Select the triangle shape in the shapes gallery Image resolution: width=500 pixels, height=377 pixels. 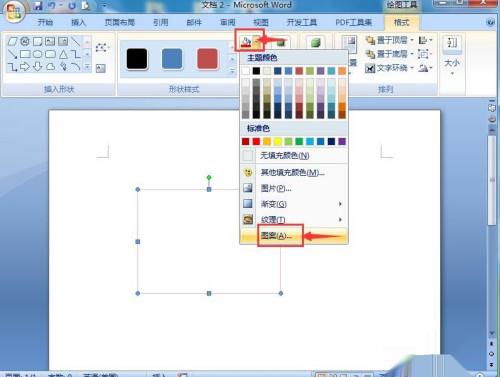click(63, 54)
